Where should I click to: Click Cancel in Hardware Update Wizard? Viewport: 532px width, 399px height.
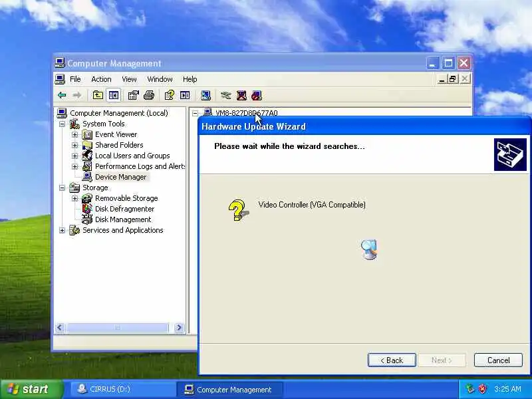click(x=498, y=360)
